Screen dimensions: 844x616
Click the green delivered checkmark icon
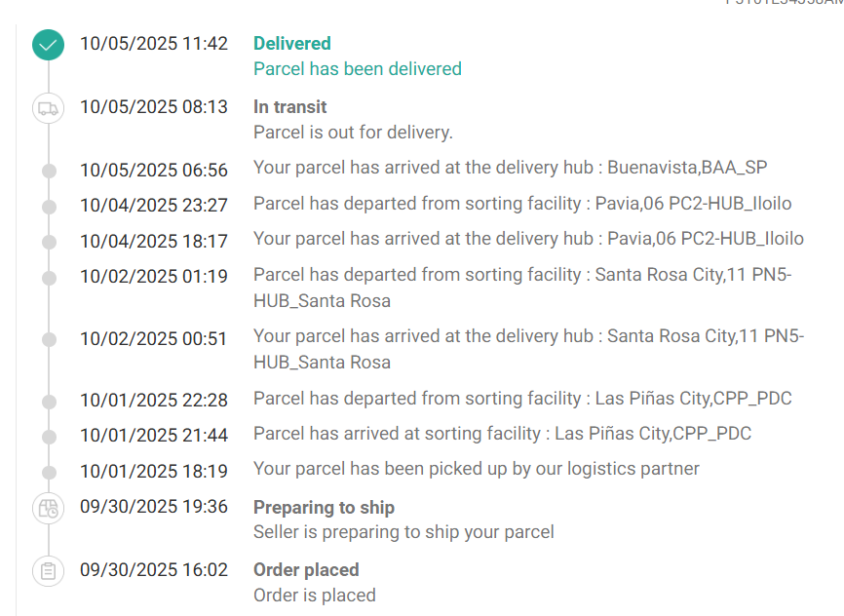pyautogui.click(x=48, y=45)
